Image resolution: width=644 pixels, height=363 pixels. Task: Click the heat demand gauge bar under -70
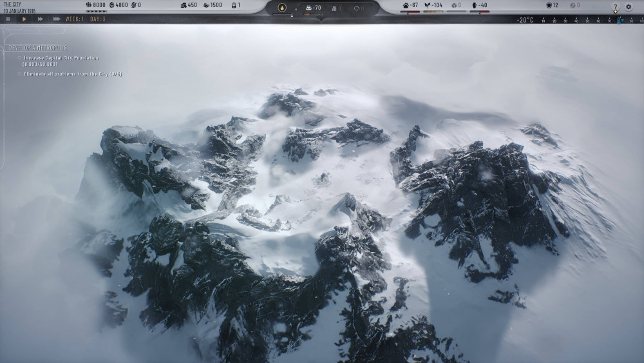tap(314, 14)
